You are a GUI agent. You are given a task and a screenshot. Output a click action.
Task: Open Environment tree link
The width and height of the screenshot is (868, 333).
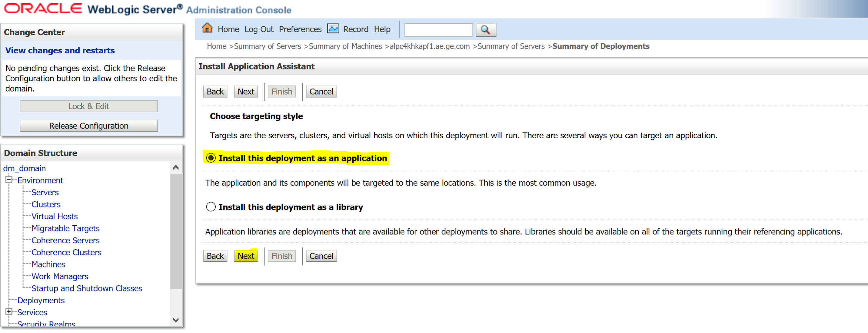(40, 180)
